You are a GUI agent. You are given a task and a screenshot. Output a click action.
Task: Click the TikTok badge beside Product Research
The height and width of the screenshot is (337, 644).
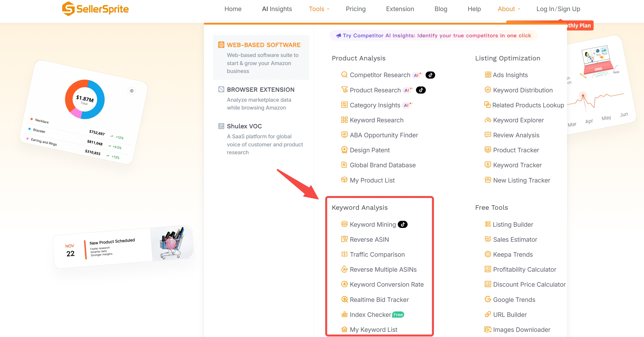pyautogui.click(x=421, y=90)
